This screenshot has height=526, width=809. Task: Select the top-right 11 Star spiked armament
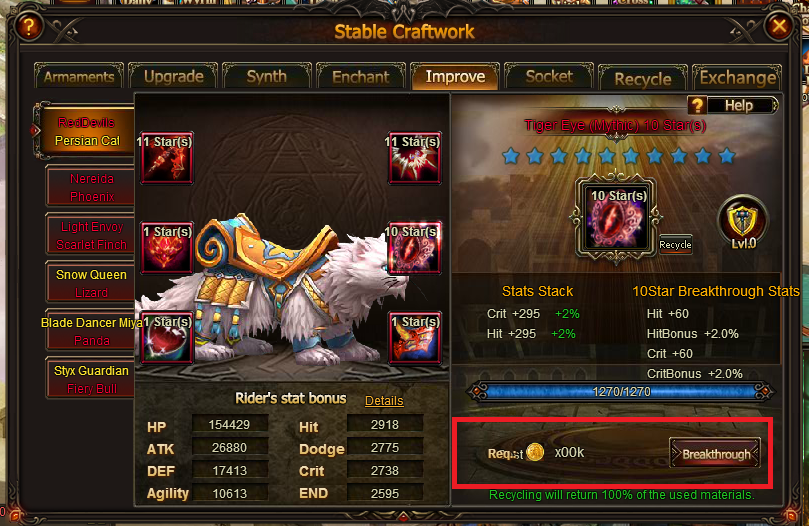coord(414,158)
